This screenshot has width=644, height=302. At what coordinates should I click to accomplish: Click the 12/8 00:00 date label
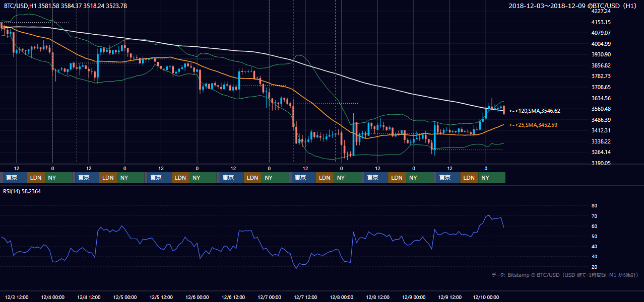tap(342, 297)
